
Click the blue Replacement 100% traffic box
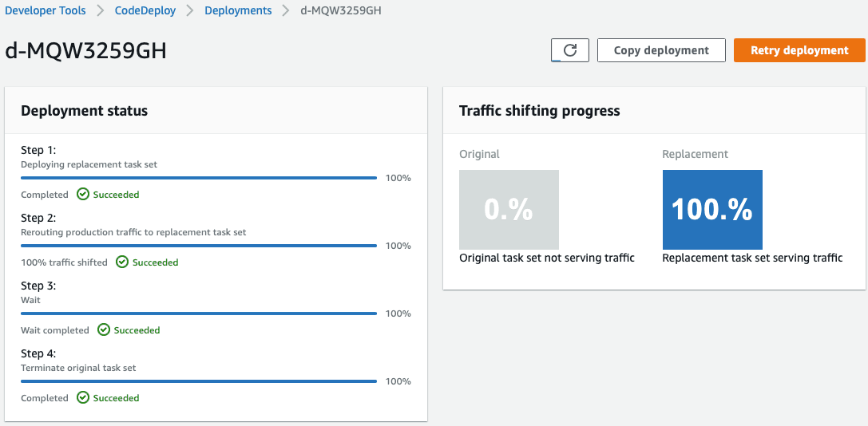[x=712, y=210]
